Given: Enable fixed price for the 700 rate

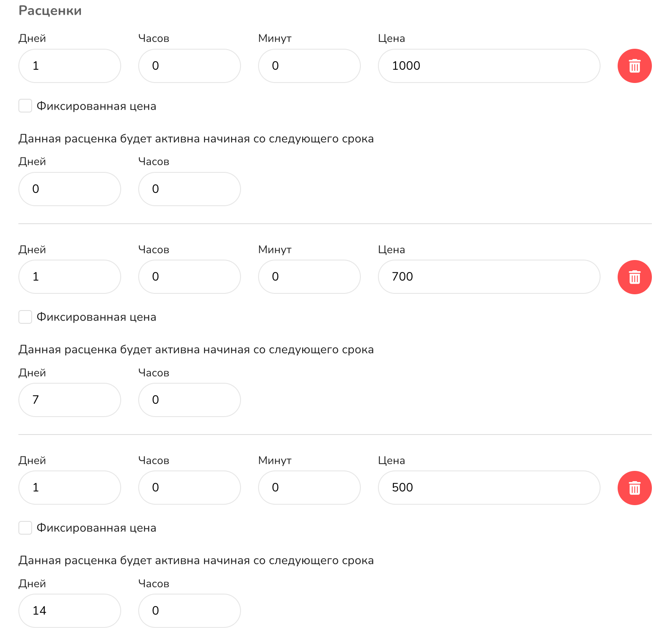Looking at the screenshot, I should tap(25, 317).
